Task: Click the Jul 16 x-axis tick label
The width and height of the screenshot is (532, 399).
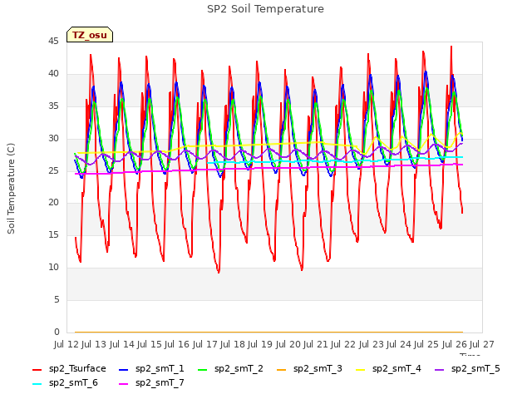Action: (x=177, y=344)
